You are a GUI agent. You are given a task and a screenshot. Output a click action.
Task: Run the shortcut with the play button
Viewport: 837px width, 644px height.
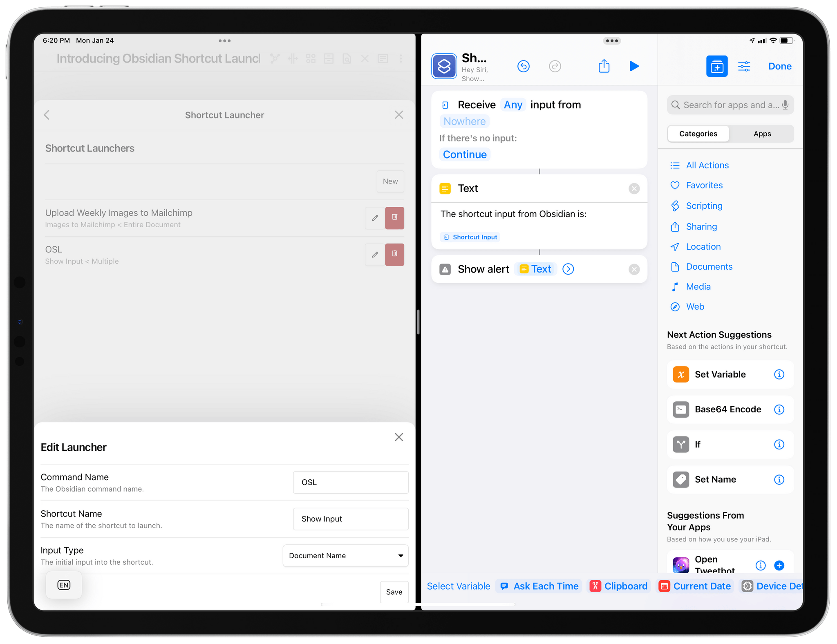click(634, 66)
